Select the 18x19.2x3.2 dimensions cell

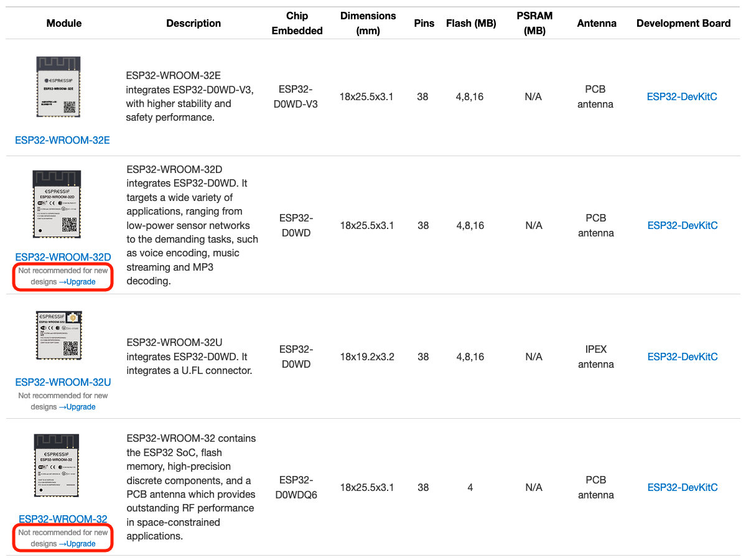click(x=367, y=357)
